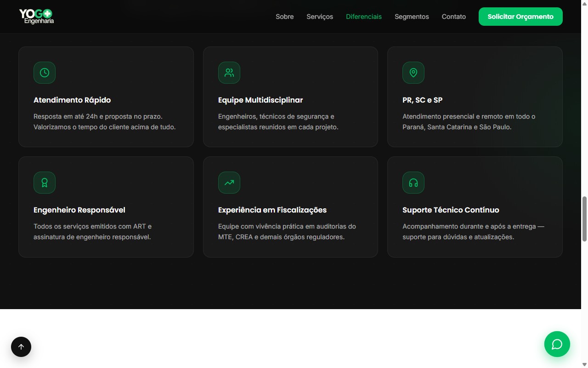Click the YOGO Engenharia logo

(36, 17)
